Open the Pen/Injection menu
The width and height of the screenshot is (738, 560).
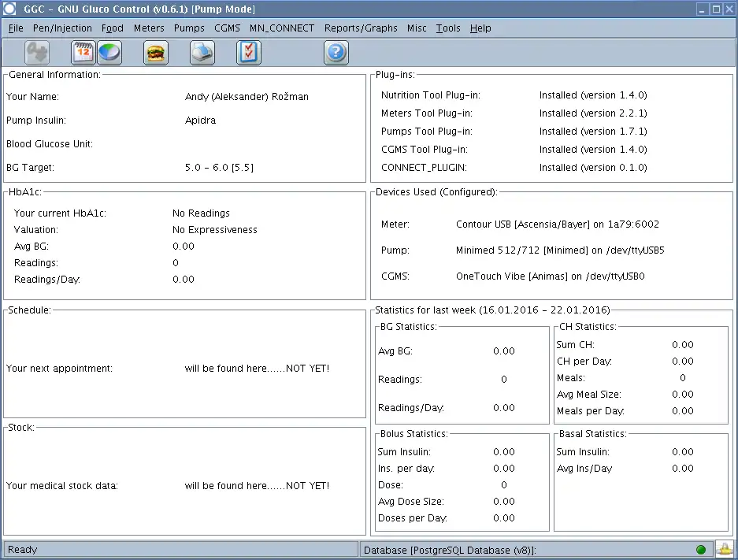[x=62, y=28]
